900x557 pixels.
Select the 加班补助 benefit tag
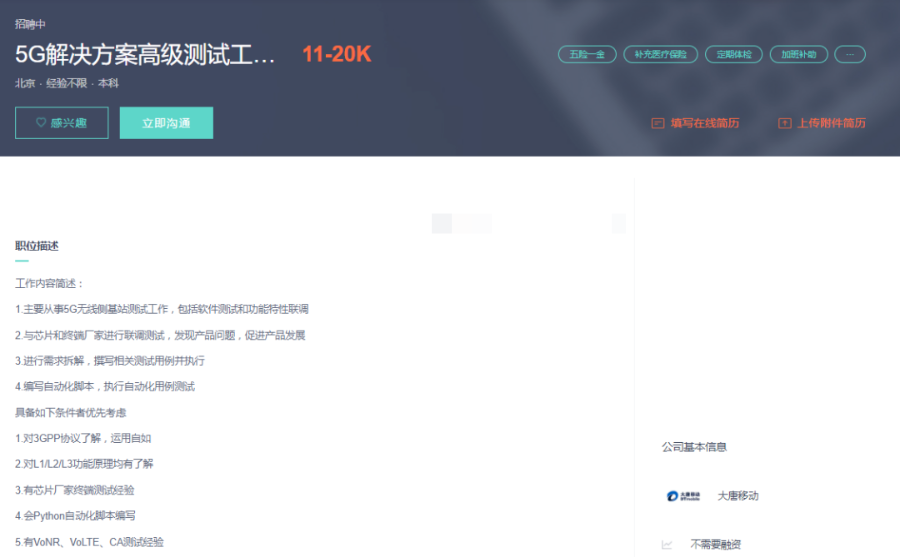(x=798, y=55)
